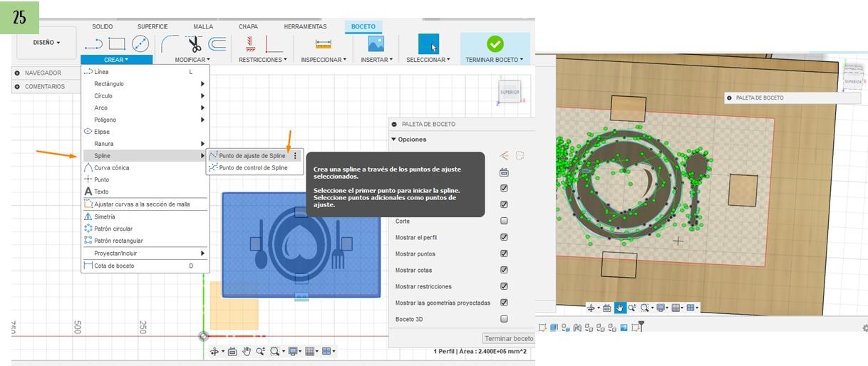Image resolution: width=868 pixels, height=366 pixels.
Task: Toggle Mostrar cotas checkbox
Action: click(x=504, y=270)
